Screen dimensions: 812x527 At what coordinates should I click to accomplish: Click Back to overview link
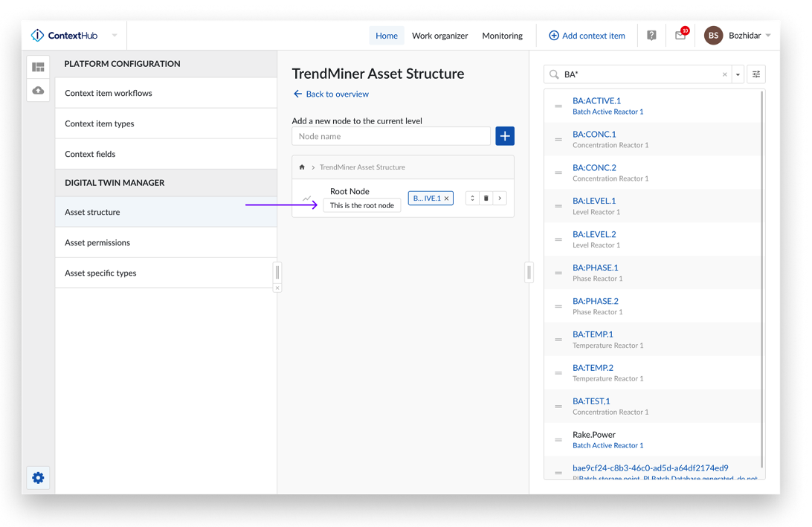point(332,94)
